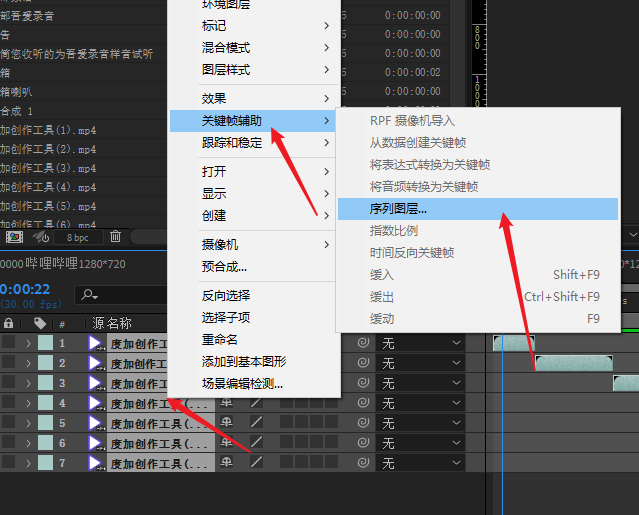Click the trash delete icon in project panel

[115, 236]
